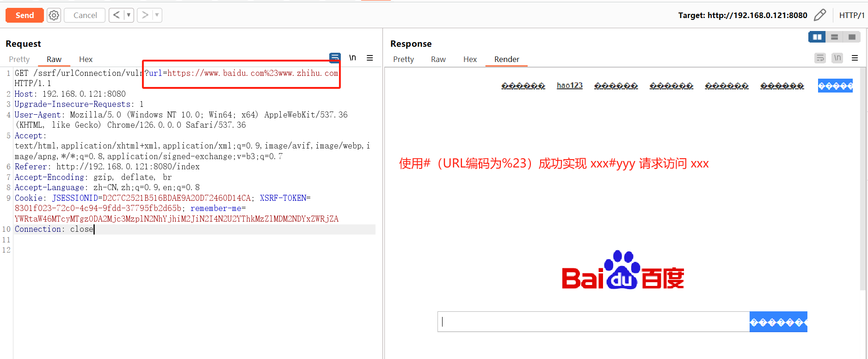868x359 pixels.
Task: Open the request Hex tab
Action: (86, 59)
